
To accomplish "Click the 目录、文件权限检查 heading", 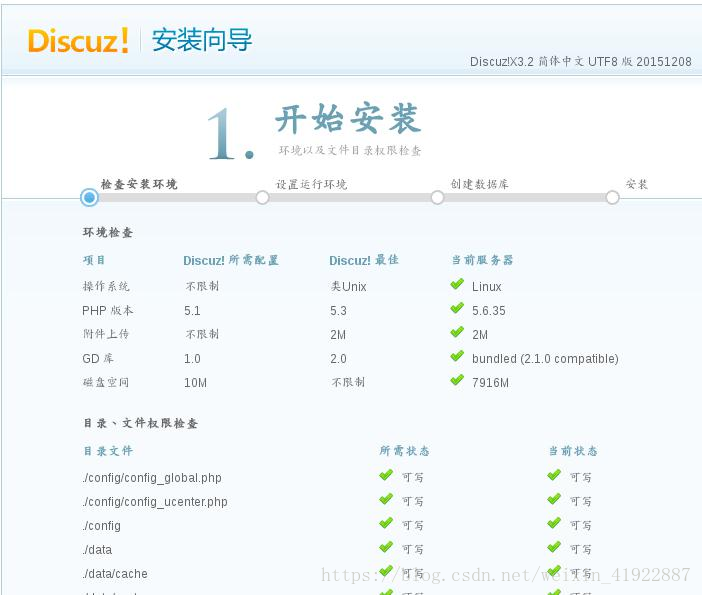I will coord(141,423).
